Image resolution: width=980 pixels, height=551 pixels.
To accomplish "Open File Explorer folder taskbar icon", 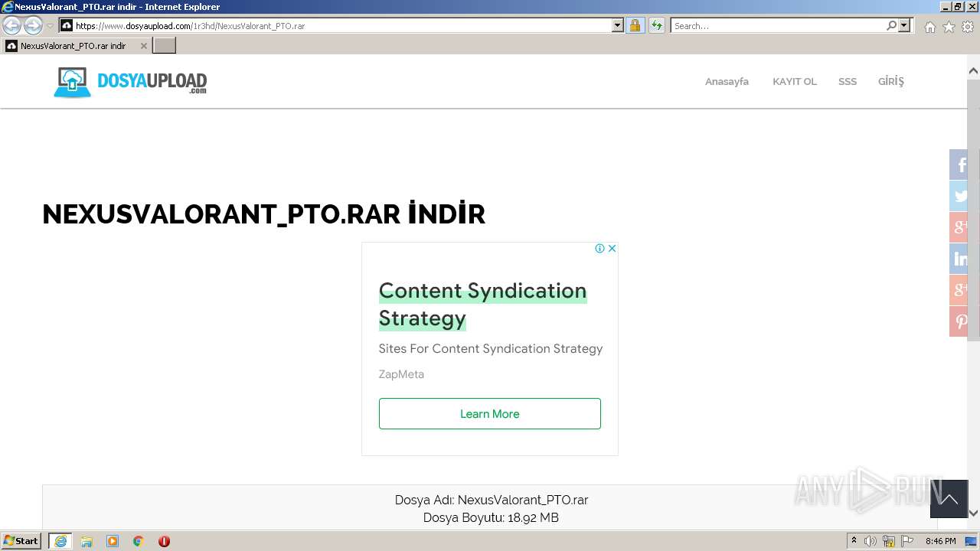I will click(87, 541).
